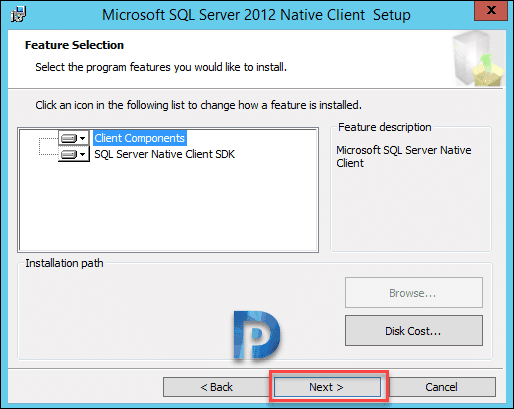Open the Disk Cost... dialog
514x409 pixels.
[414, 331]
